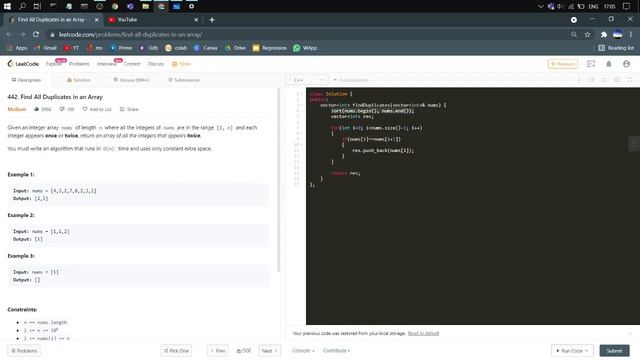Open the Problems nav item

79,64
